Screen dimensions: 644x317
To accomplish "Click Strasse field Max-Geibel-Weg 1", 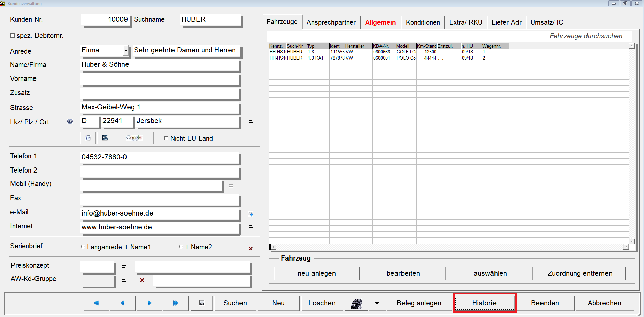I will [x=160, y=107].
